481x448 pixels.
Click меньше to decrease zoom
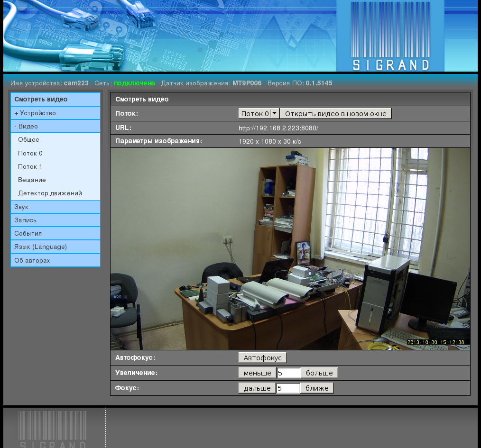258,373
